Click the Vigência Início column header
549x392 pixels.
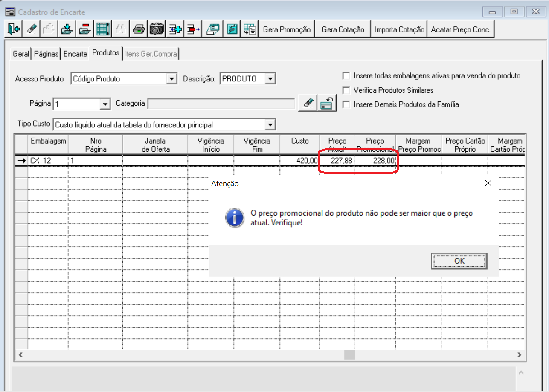click(x=211, y=145)
